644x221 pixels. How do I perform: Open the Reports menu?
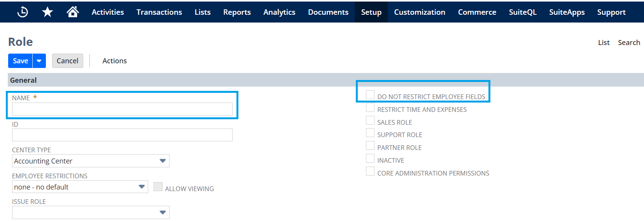[x=237, y=12]
